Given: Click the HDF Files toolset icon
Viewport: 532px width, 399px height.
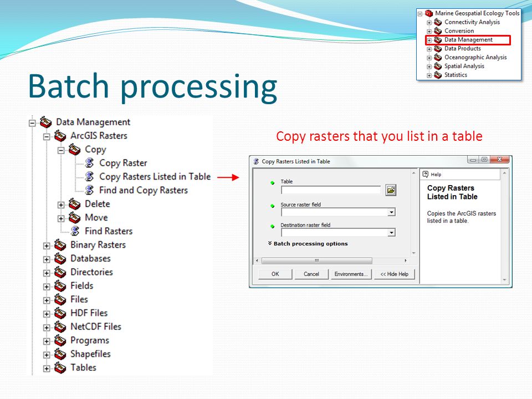Looking at the screenshot, I should pyautogui.click(x=60, y=313).
